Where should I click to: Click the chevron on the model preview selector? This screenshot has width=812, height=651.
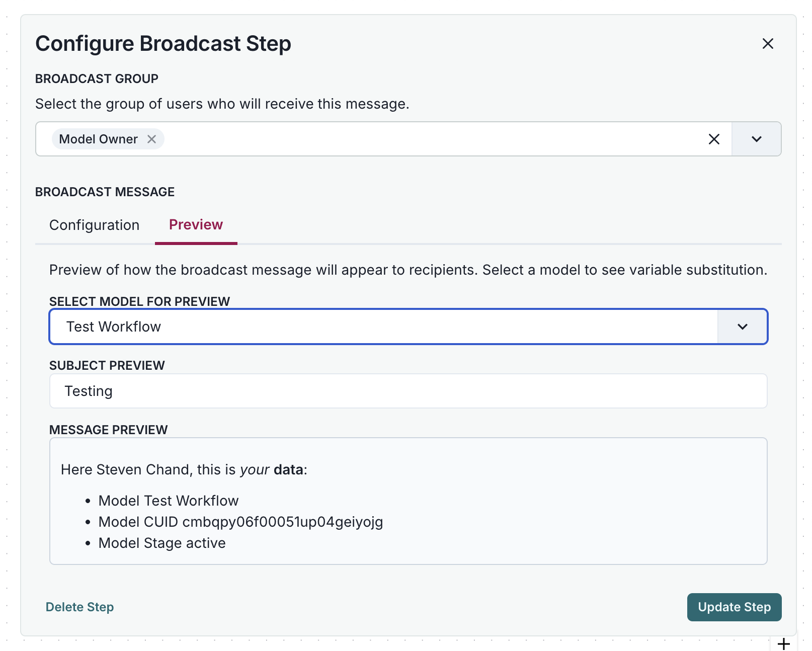[742, 327]
